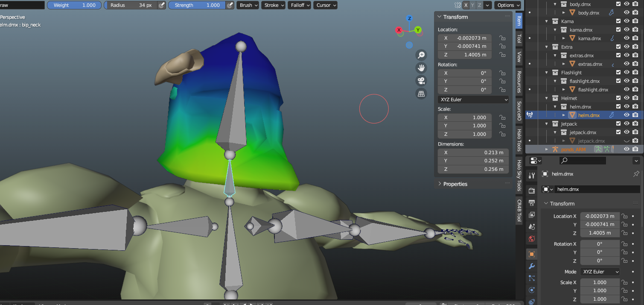This screenshot has width=644, height=305.
Task: Switch to the Resources sidebar tab
Action: (x=519, y=82)
